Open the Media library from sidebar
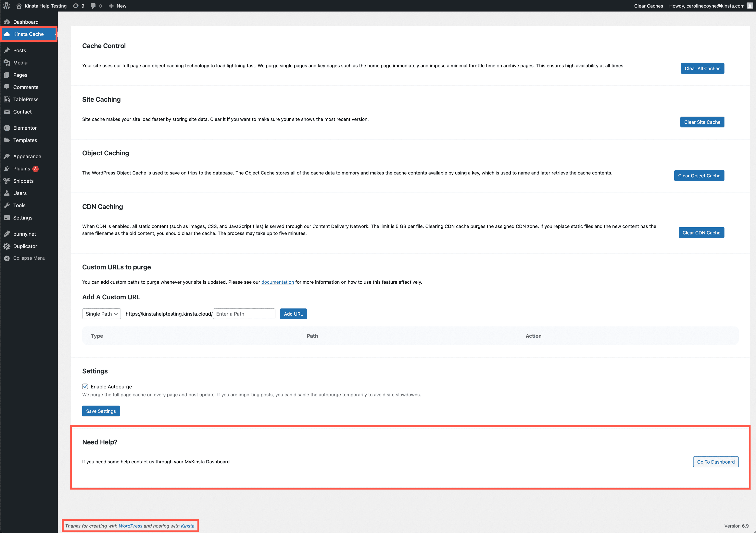The width and height of the screenshot is (756, 533). [20, 63]
